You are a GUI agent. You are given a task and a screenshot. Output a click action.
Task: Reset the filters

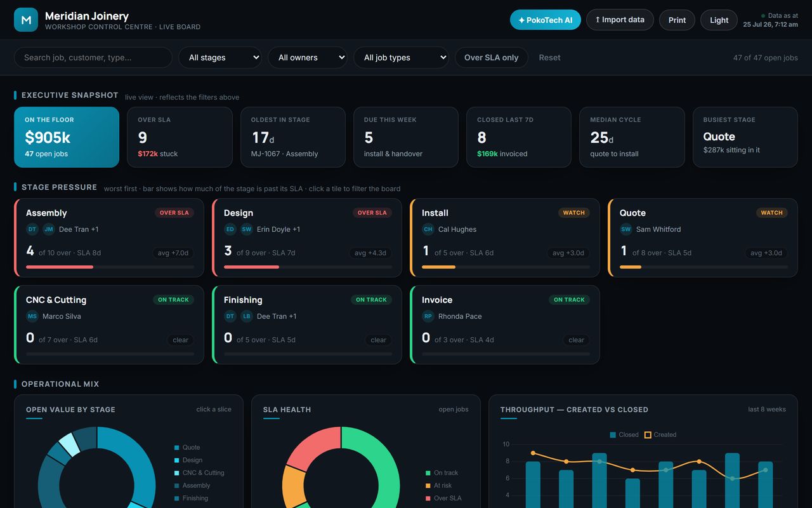coord(549,57)
